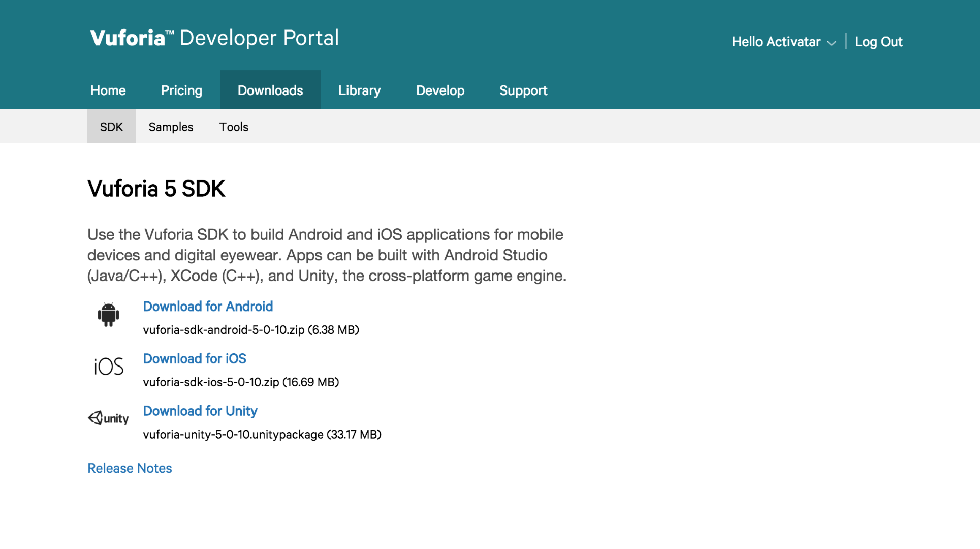The height and width of the screenshot is (549, 980).
Task: Click the Vuforia Developer Portal logo
Action: tap(214, 38)
